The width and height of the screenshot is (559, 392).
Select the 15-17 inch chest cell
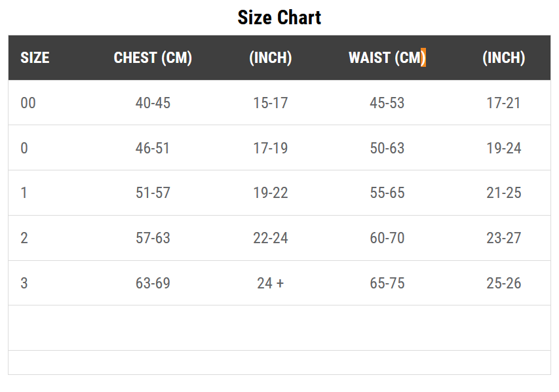point(271,103)
